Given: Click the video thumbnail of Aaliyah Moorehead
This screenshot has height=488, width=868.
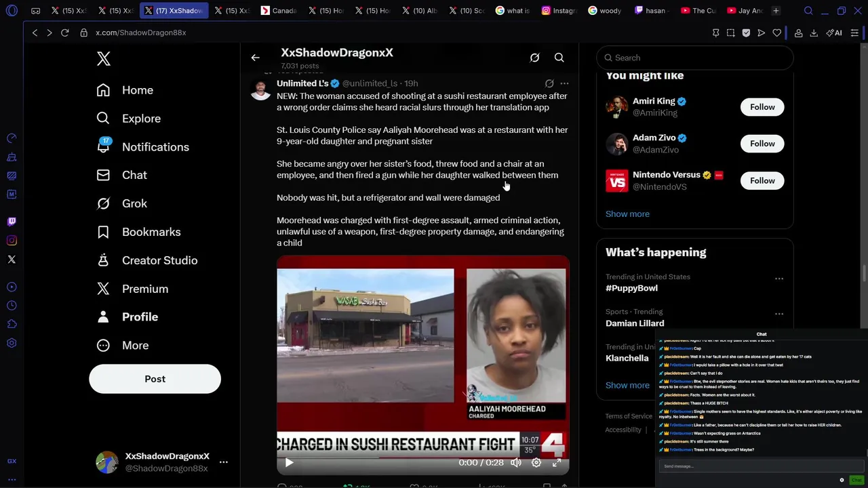Looking at the screenshot, I should [x=422, y=365].
